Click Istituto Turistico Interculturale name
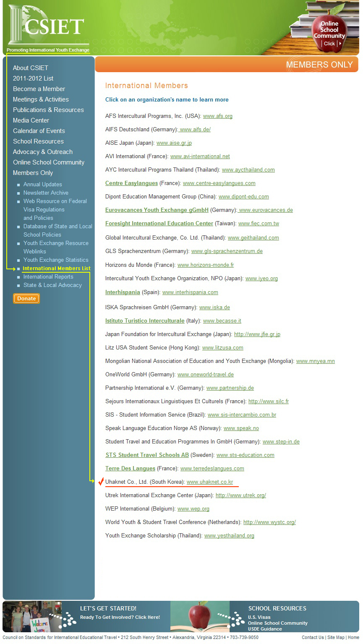 (x=145, y=321)
